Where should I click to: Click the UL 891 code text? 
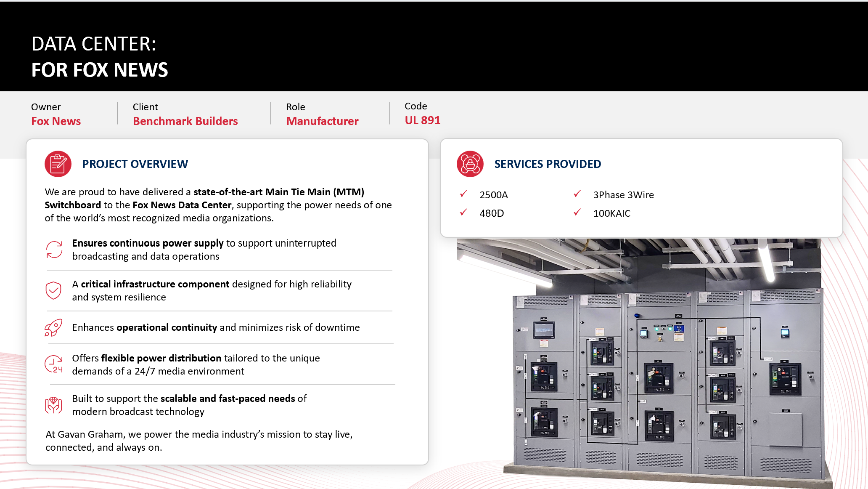422,120
